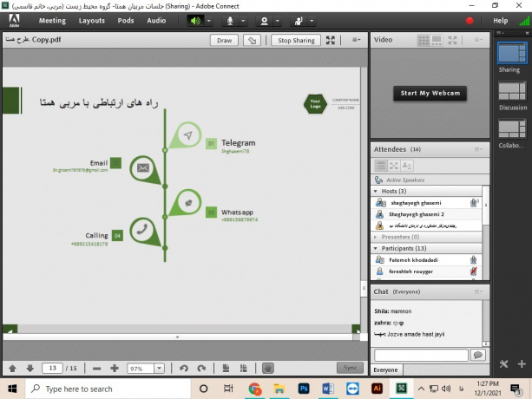This screenshot has height=399, width=532.
Task: Zoom in with plus icon
Action: [115, 368]
